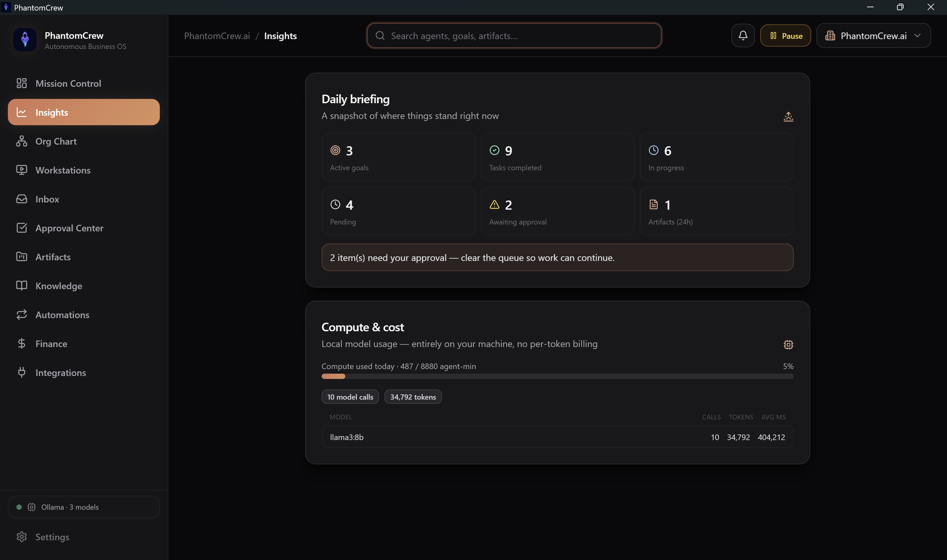Image resolution: width=947 pixels, height=560 pixels.
Task: Click the PhantomCrew logo in sidebar
Action: pyautogui.click(x=25, y=40)
